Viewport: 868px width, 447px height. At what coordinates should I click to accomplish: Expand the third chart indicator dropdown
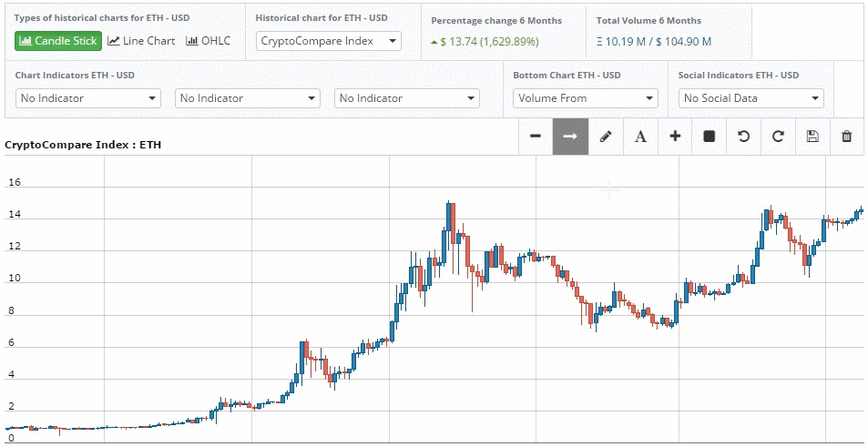pyautogui.click(x=407, y=98)
